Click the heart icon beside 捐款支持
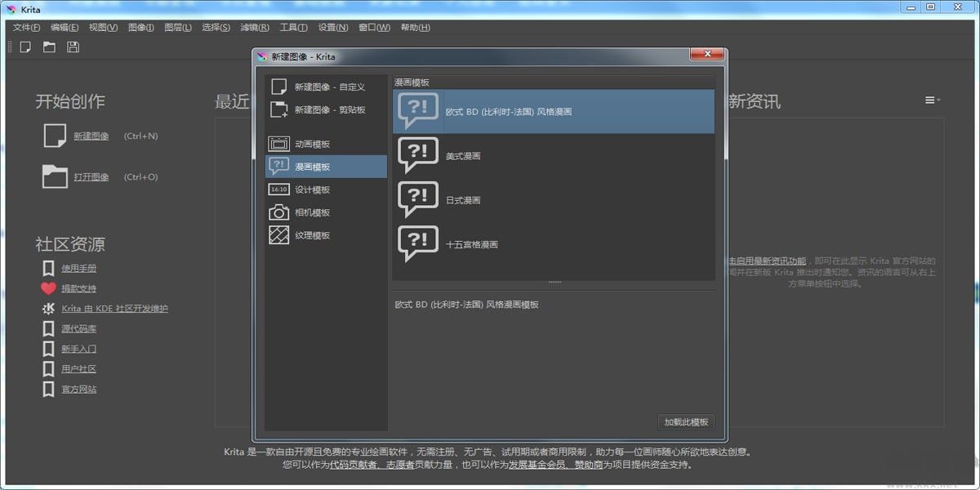 click(47, 287)
